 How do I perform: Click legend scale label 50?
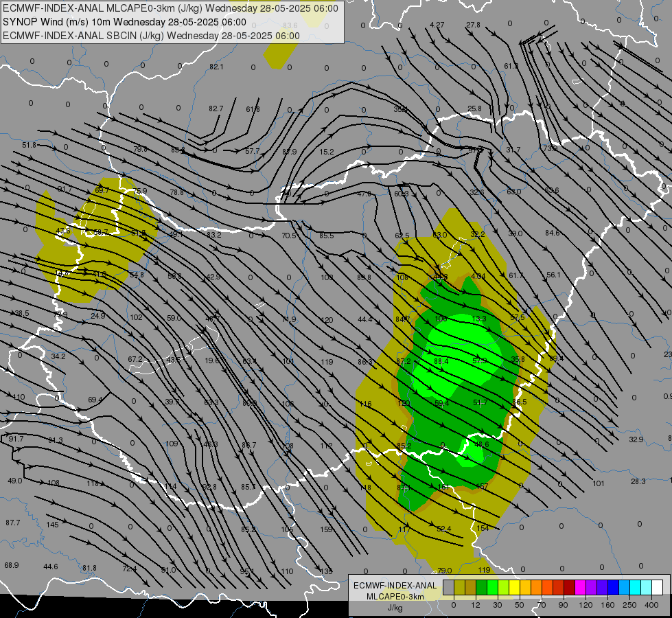pos(519,605)
